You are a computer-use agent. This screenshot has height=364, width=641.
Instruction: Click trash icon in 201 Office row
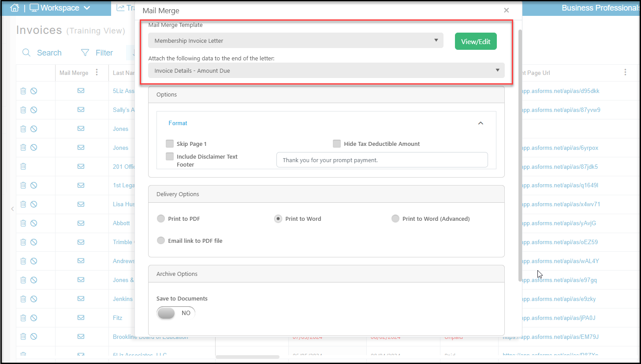tap(23, 167)
